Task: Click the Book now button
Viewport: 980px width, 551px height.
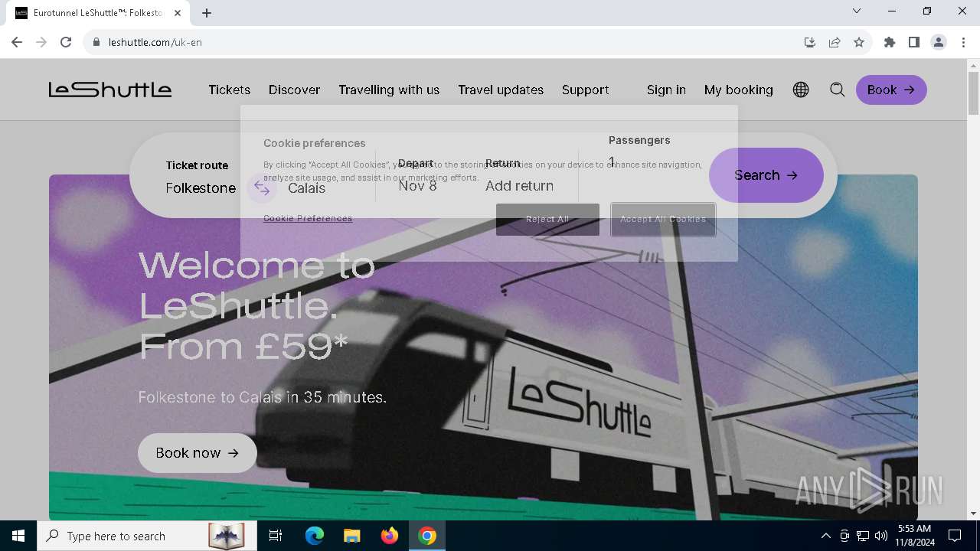Action: point(198,453)
